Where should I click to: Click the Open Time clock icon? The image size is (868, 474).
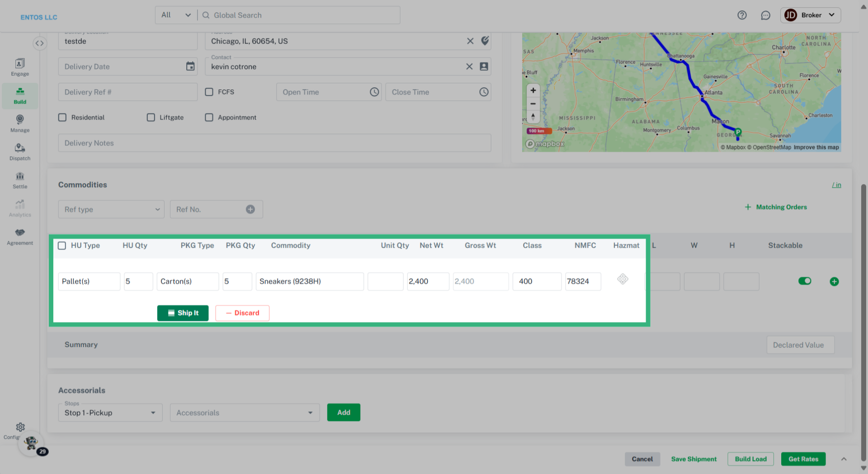374,92
